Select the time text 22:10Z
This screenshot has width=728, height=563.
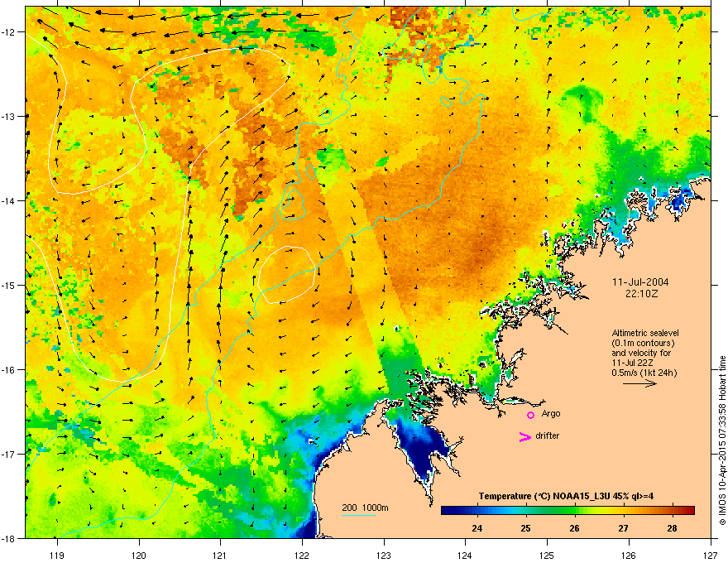point(641,294)
